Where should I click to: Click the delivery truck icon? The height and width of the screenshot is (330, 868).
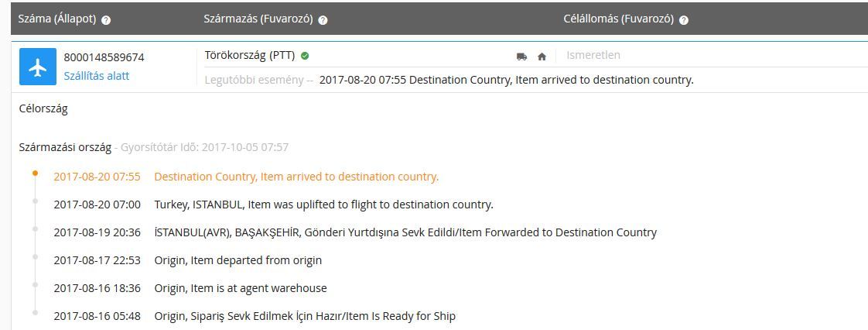521,56
